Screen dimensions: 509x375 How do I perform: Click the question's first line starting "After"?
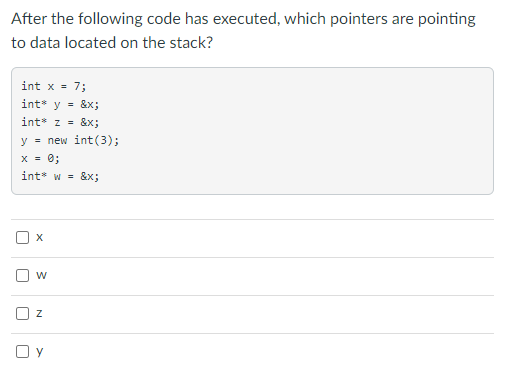[x=243, y=19]
